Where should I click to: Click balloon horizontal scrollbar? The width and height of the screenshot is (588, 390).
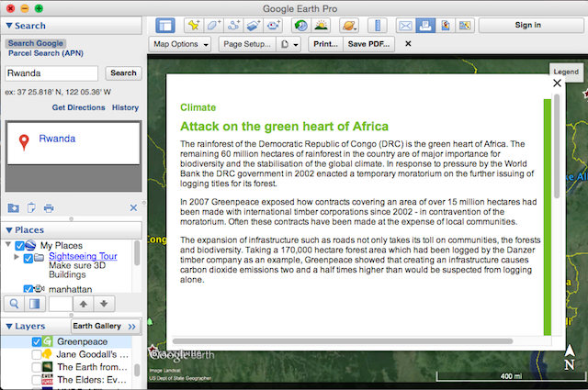pos(343,341)
